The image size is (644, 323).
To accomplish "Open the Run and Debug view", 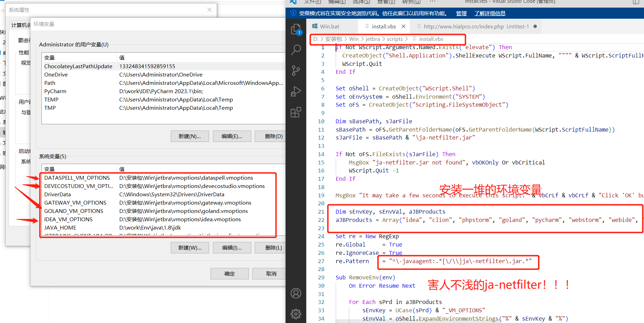I will point(296,91).
